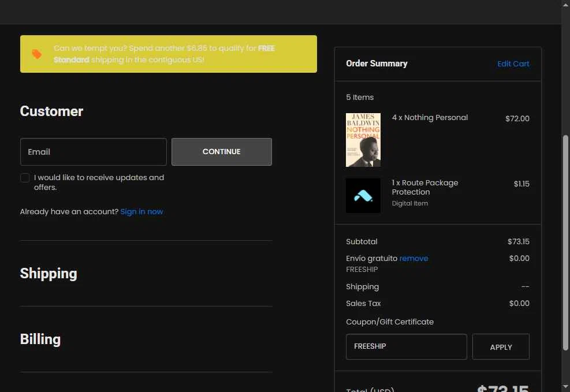The width and height of the screenshot is (570, 392).
Task: Click the Subtotal amount $73.15
Action: (x=519, y=241)
